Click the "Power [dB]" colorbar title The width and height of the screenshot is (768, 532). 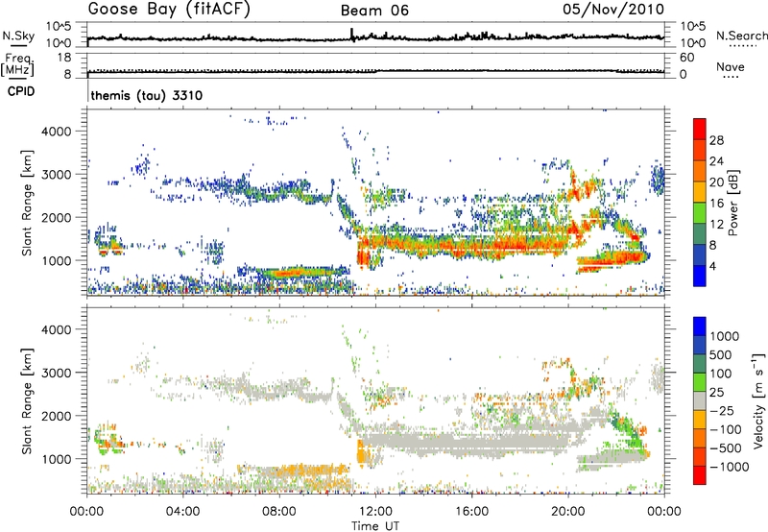pos(733,203)
